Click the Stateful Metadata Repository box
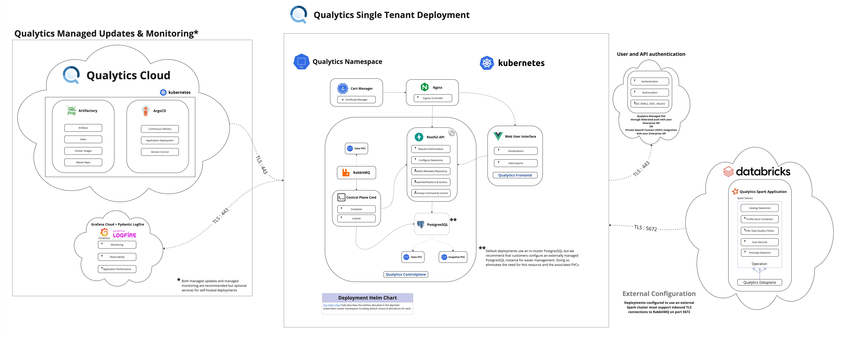The width and height of the screenshot is (868, 338). (x=431, y=171)
